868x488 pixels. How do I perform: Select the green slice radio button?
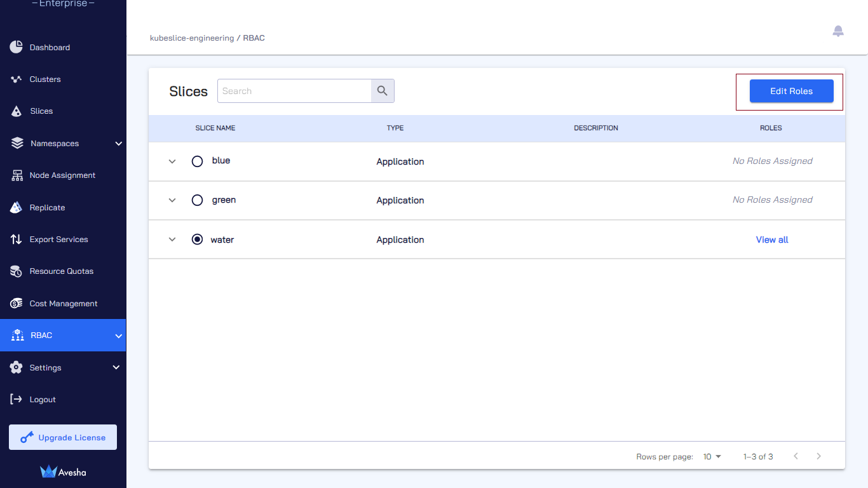coord(197,200)
